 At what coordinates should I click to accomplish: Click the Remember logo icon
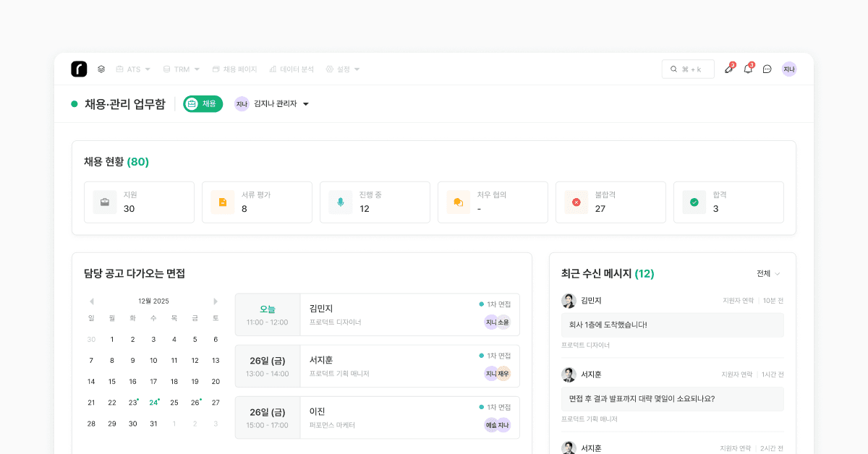(79, 69)
